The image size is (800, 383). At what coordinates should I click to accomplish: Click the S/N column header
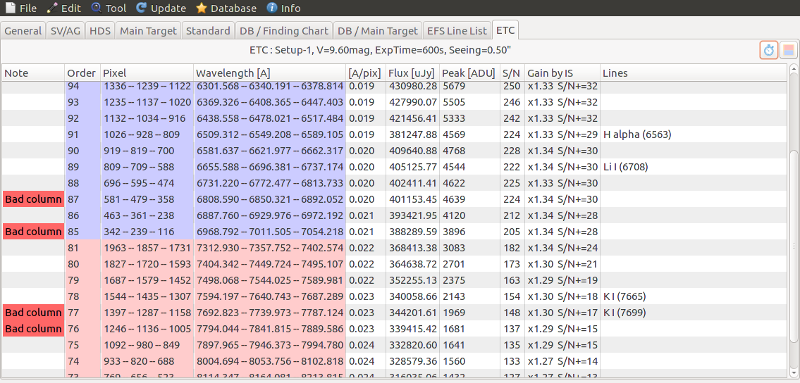coord(512,73)
